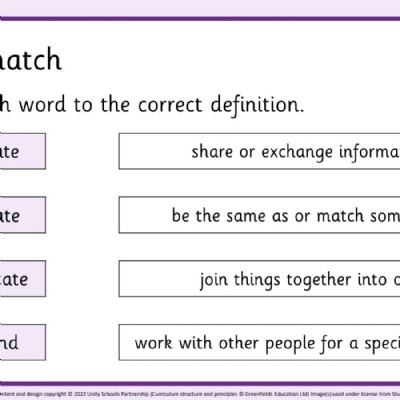Click the purple word box beside 'be the same as'
Screen dimensions: 400x400
point(23,215)
